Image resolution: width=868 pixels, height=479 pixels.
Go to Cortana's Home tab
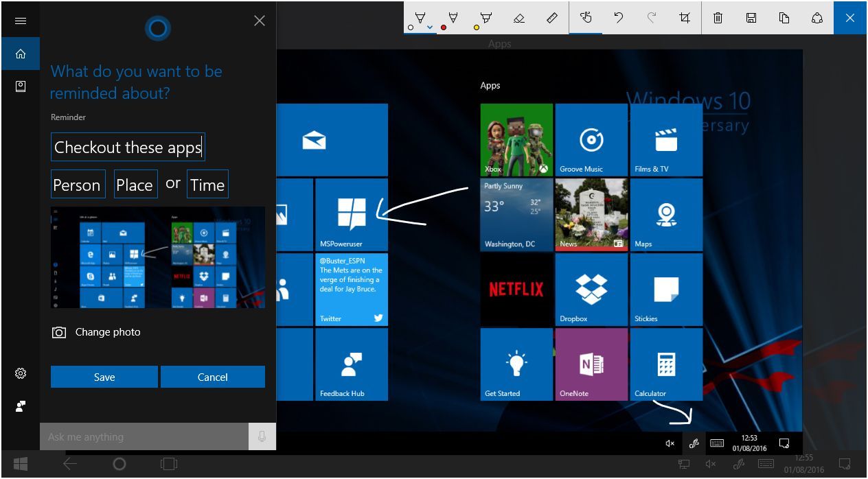(x=20, y=54)
